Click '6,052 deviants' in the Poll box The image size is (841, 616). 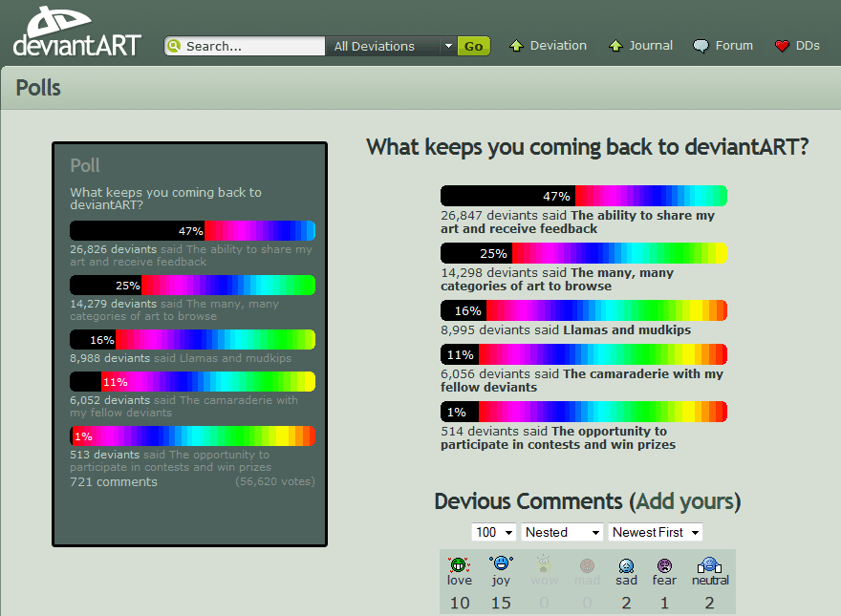click(110, 400)
